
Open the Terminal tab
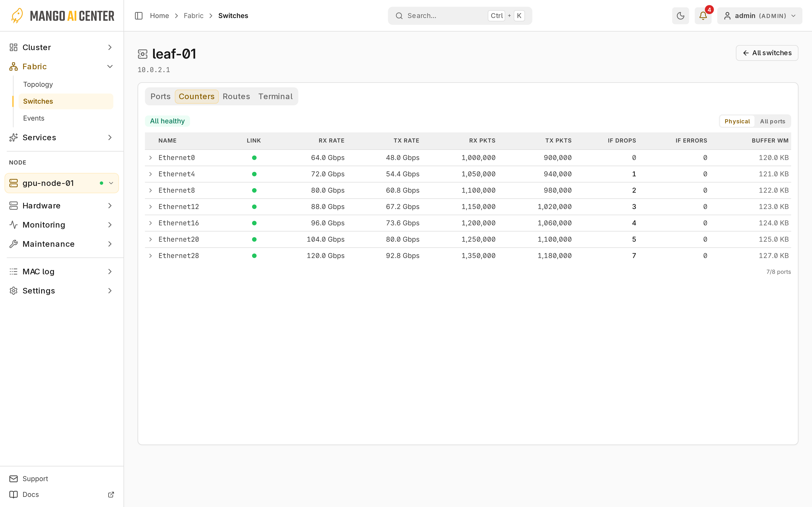click(x=276, y=97)
